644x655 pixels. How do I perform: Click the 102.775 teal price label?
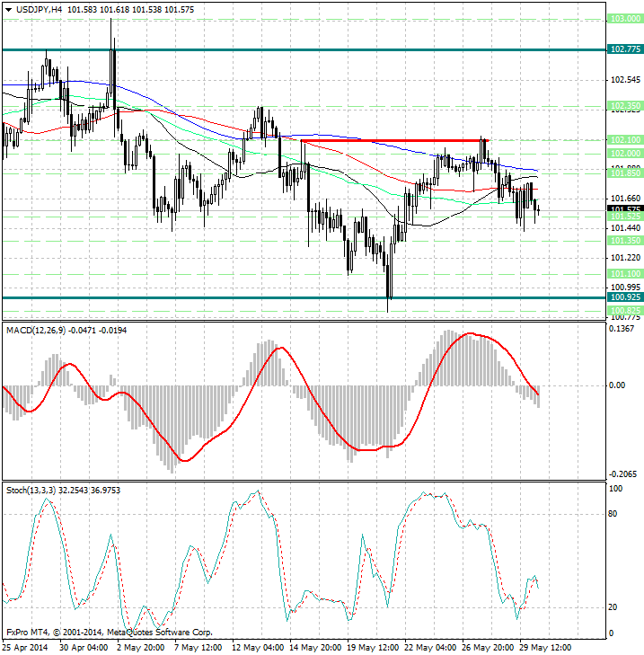click(624, 49)
